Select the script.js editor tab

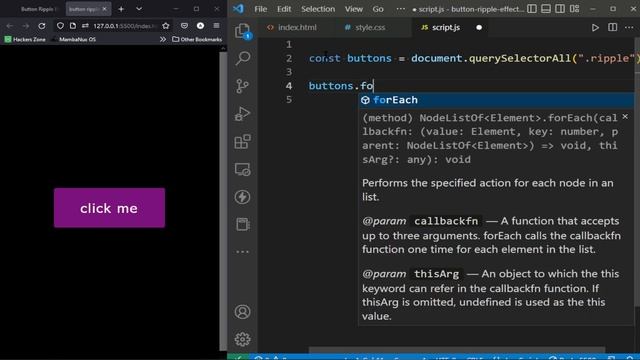click(446, 27)
